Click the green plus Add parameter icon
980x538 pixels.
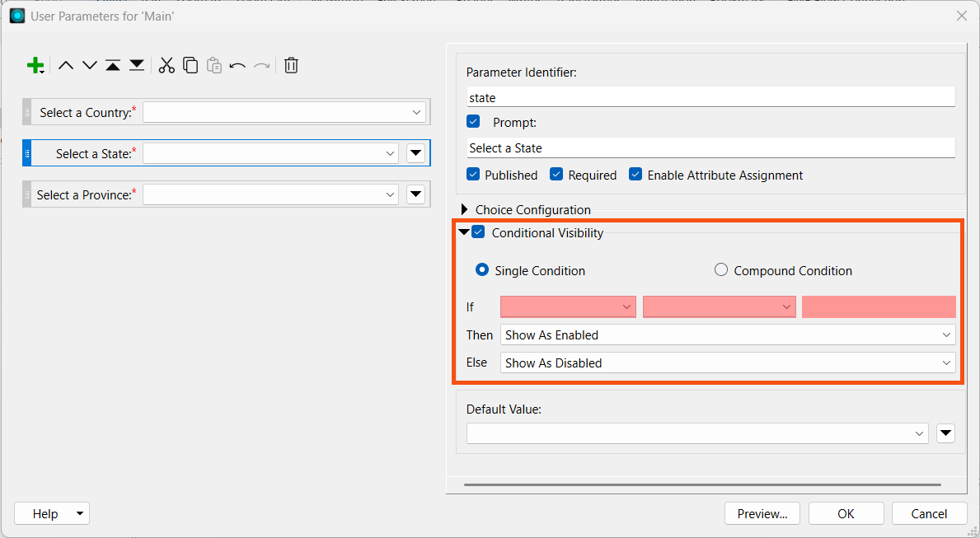tap(35, 66)
